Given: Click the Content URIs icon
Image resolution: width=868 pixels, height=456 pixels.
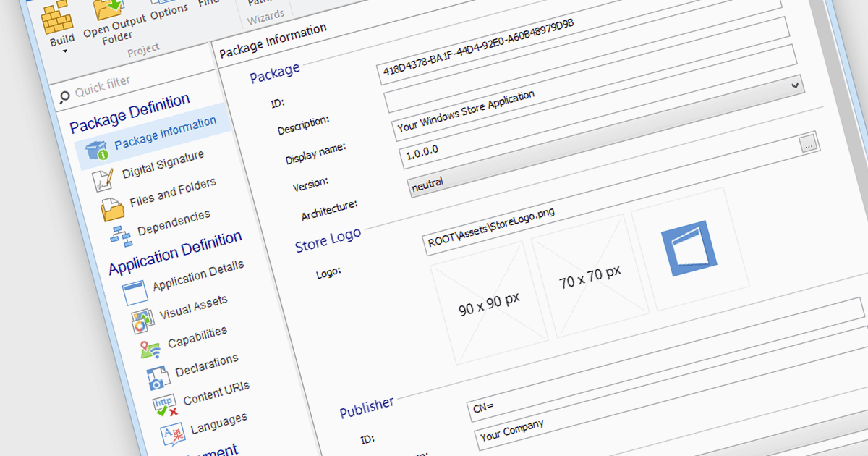Looking at the screenshot, I should (x=165, y=406).
